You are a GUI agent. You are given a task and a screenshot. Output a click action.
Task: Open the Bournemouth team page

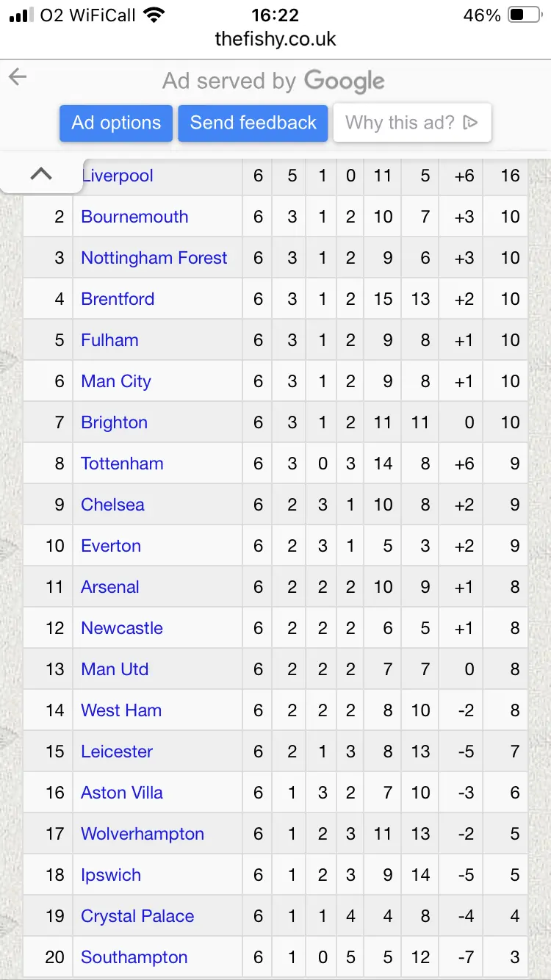point(134,217)
